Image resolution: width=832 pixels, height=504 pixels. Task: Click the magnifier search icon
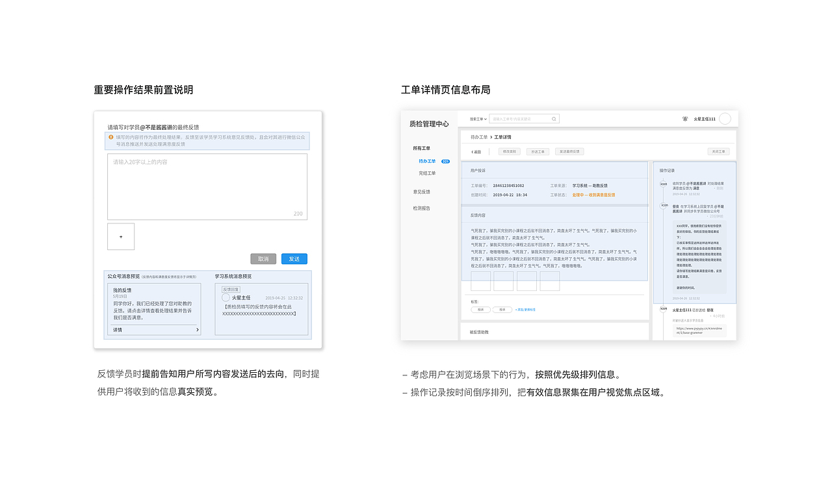[x=554, y=118]
